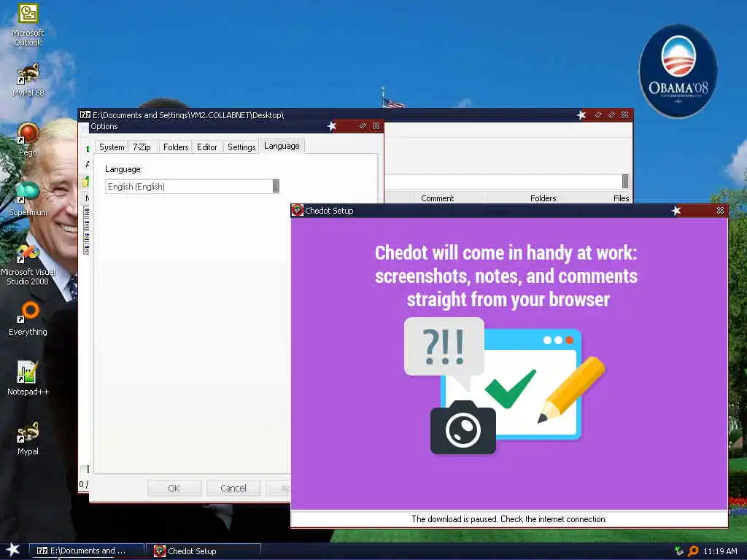Open the Settings tab
Screen dimensions: 747x560
pyautogui.click(x=241, y=147)
